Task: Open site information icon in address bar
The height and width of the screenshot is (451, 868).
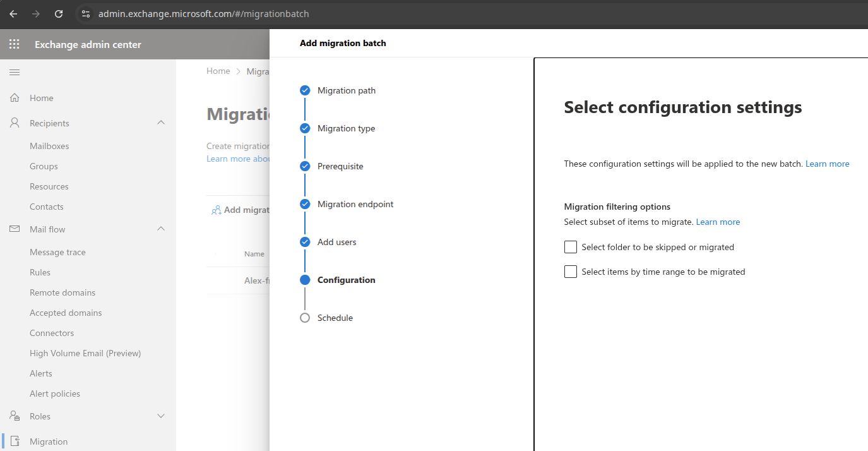Action: (x=86, y=14)
